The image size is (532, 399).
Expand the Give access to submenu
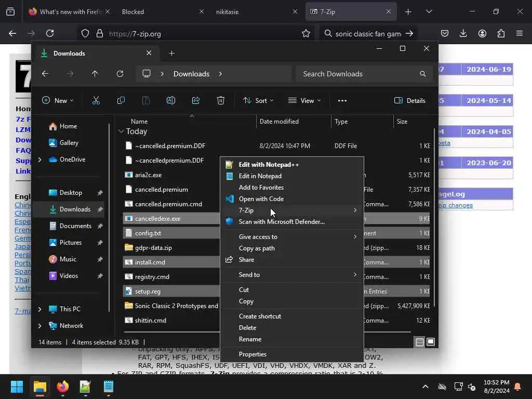[x=292, y=237]
